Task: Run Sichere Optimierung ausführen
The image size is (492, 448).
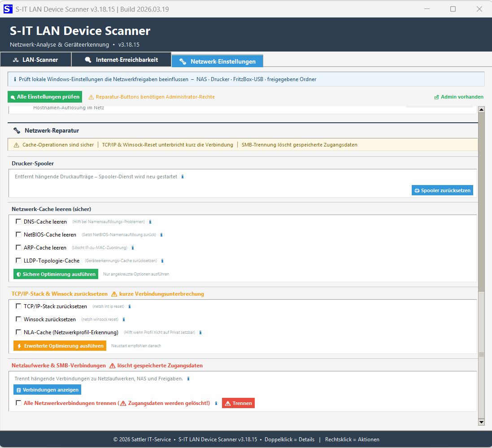Action: [x=56, y=274]
